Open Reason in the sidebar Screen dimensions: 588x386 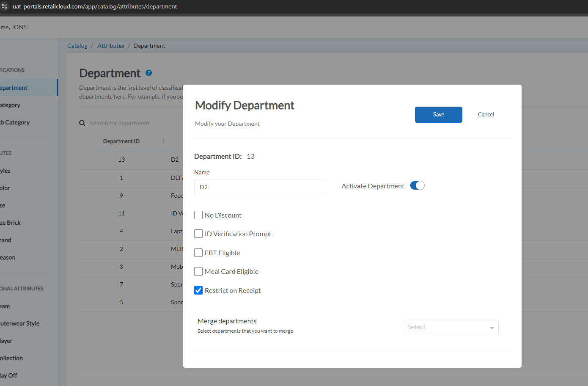coord(8,257)
